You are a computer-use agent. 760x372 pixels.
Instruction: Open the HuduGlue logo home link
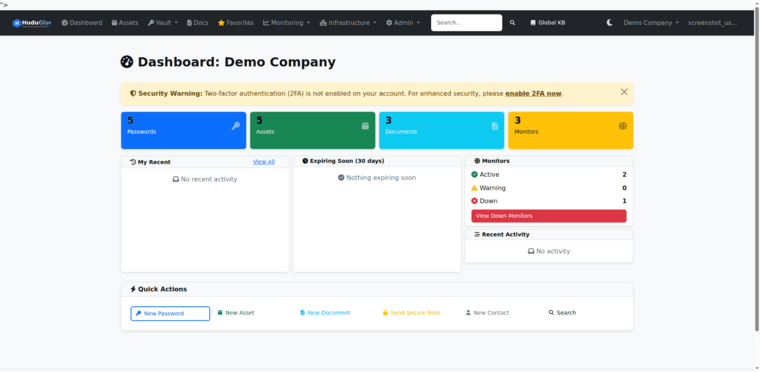32,23
